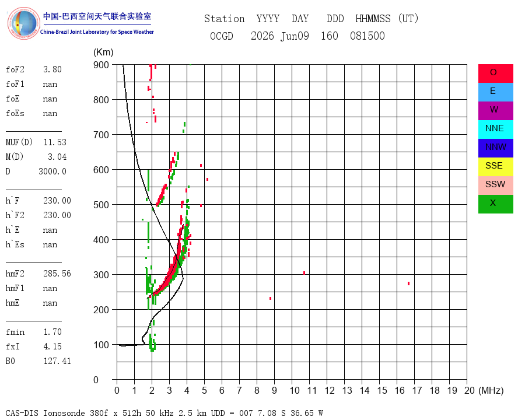Select the blue E legend swatch
This screenshot has width=525, height=420.
coord(495,92)
